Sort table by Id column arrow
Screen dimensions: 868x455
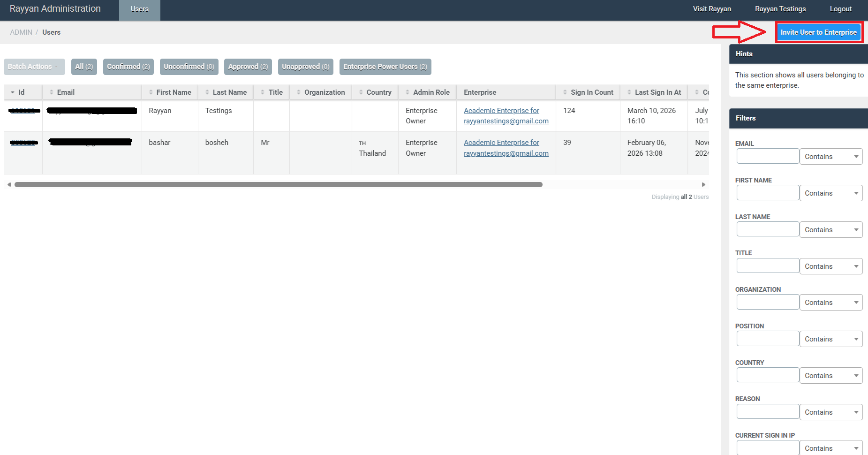click(x=13, y=92)
